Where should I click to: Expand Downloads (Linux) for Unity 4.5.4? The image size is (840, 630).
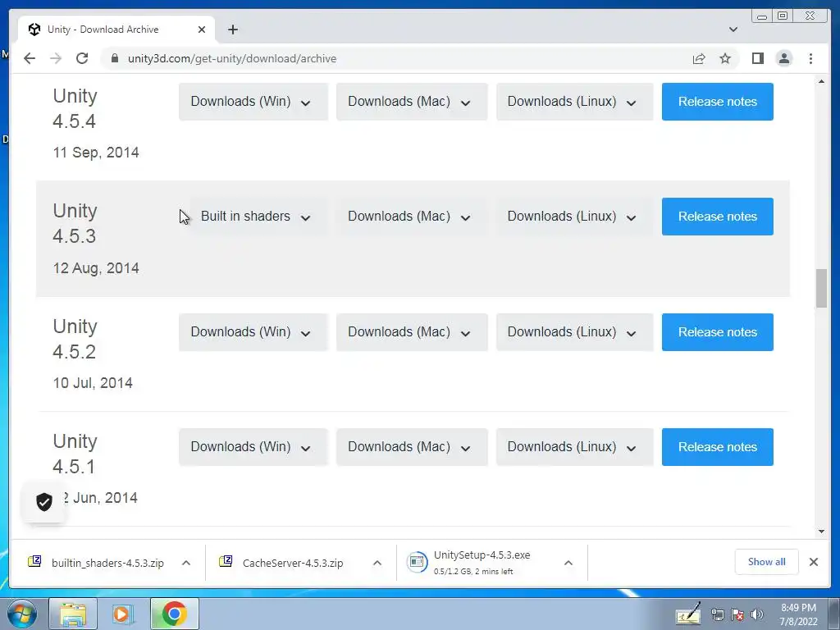574,101
